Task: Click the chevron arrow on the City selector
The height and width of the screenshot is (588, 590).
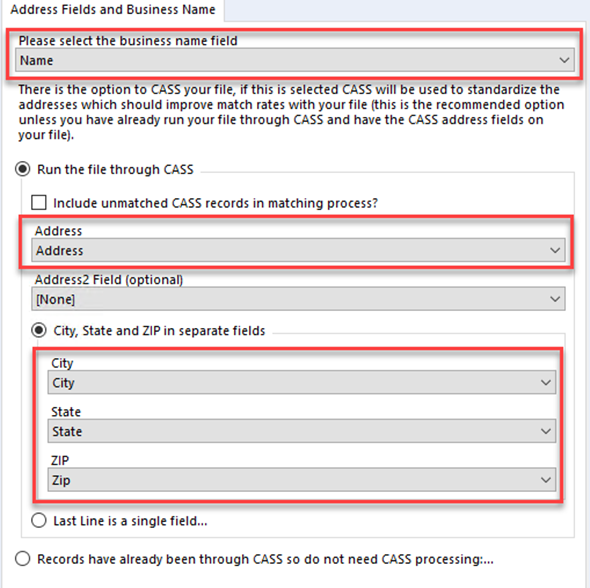Action: point(546,383)
